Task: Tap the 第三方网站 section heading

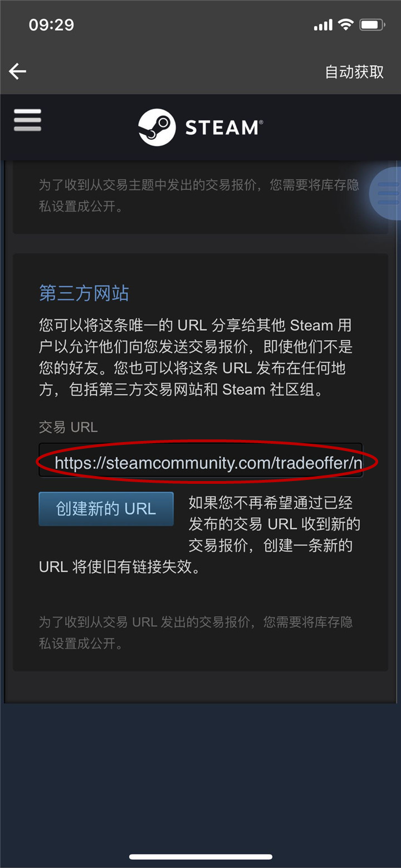Action: (x=84, y=293)
